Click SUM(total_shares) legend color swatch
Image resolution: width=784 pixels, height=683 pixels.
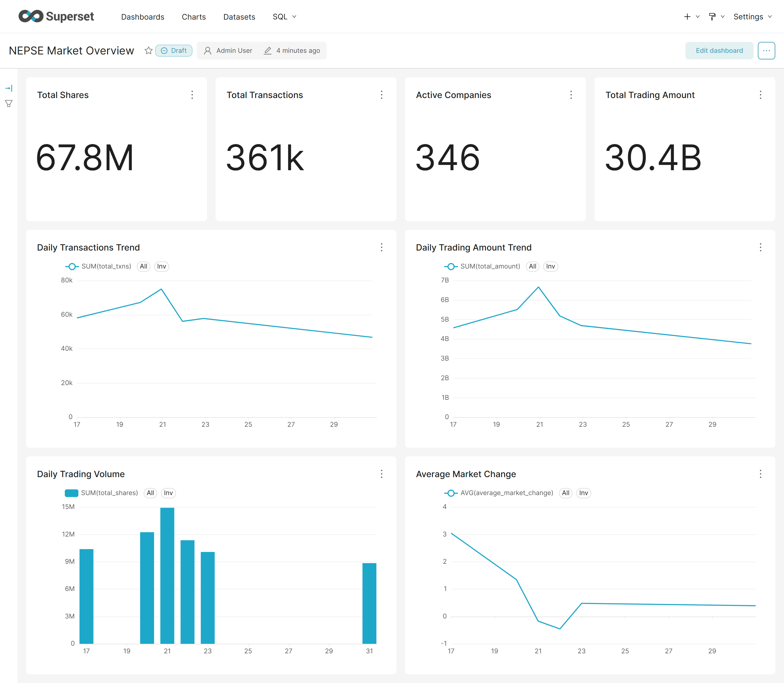(x=71, y=493)
